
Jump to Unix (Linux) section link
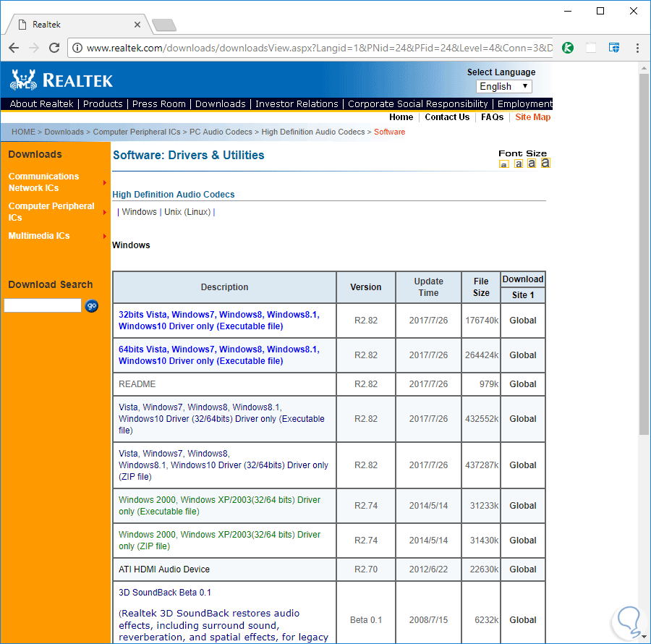[x=187, y=212]
